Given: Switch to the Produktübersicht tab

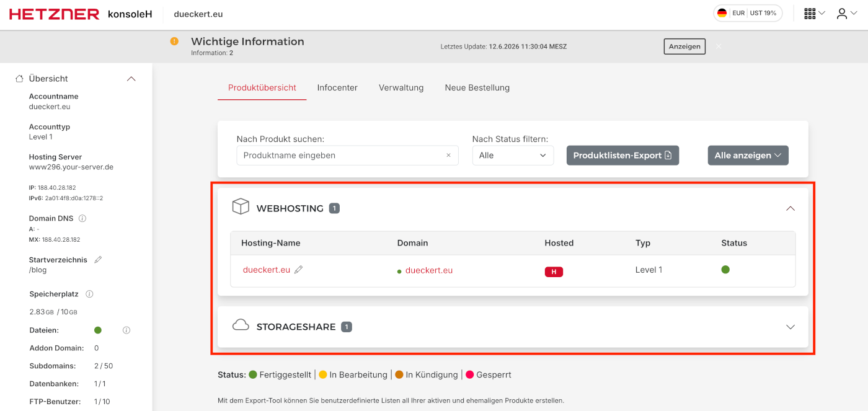Looking at the screenshot, I should (x=262, y=88).
